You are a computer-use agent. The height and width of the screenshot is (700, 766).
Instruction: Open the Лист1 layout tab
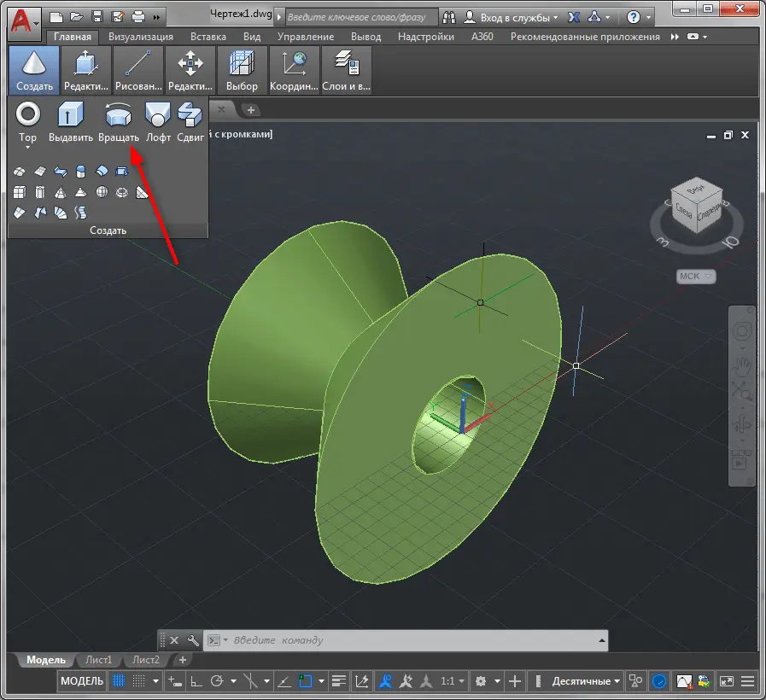tap(97, 660)
